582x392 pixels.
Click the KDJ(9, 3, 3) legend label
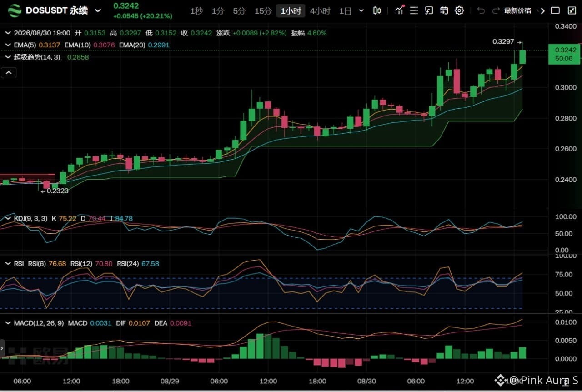[30, 219]
